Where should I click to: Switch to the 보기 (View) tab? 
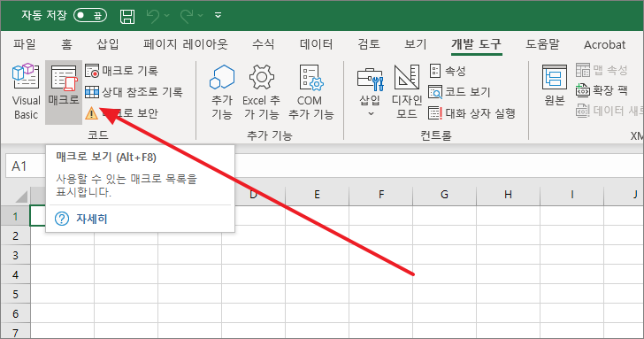(416, 44)
